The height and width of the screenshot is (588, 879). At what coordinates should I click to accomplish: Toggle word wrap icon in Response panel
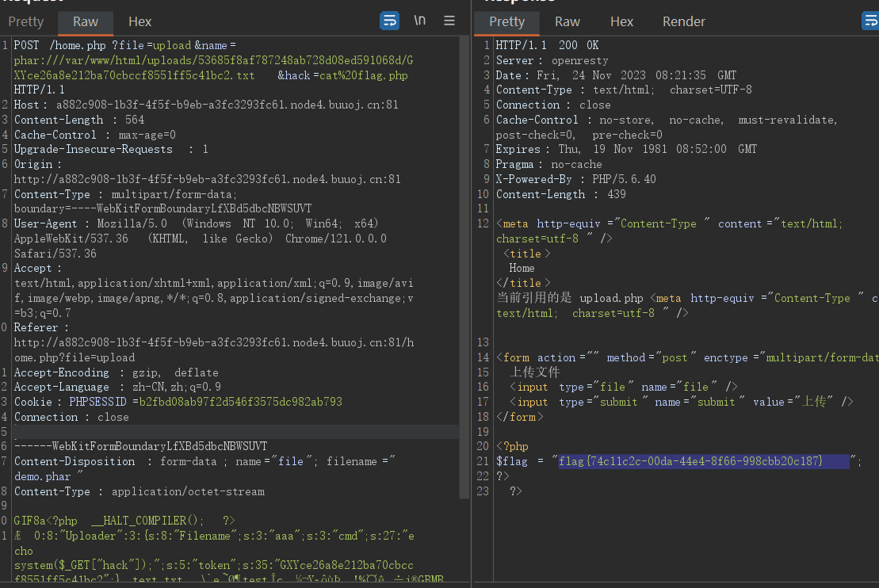[870, 21]
